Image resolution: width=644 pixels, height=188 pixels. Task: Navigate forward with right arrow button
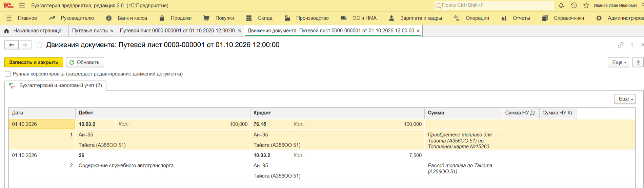(x=25, y=45)
